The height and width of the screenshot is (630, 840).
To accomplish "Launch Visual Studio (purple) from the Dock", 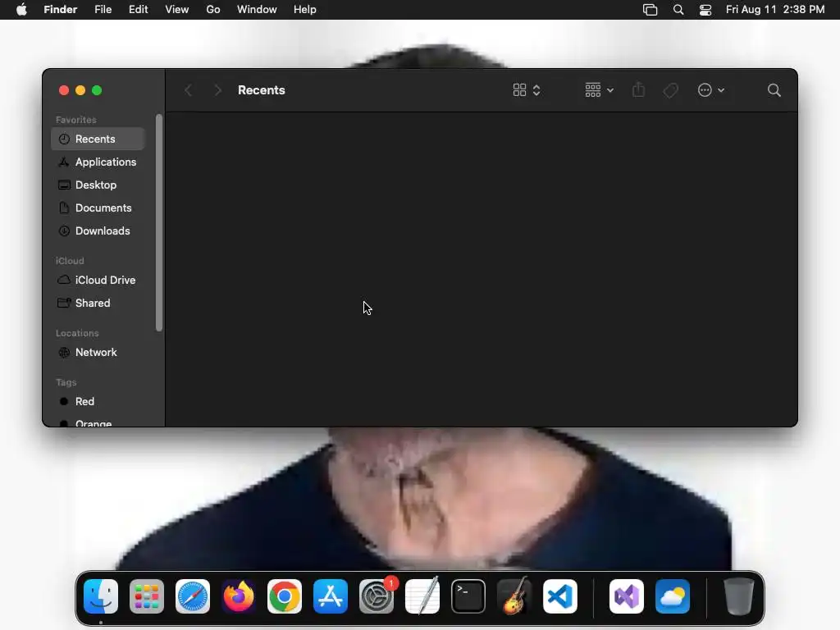I will click(x=627, y=596).
